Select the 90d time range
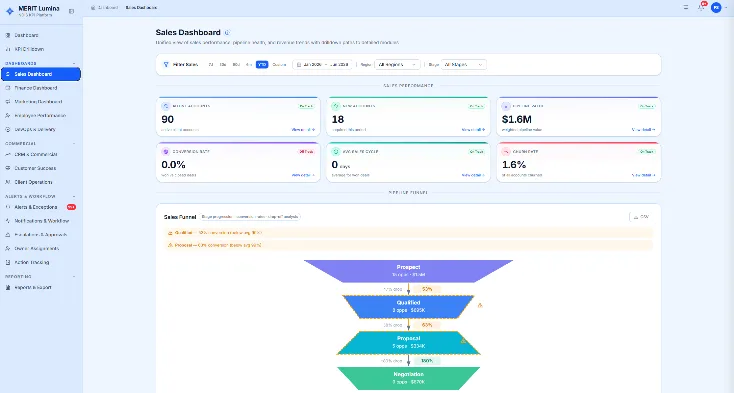Screen dimensions: 734x393 click(x=236, y=65)
